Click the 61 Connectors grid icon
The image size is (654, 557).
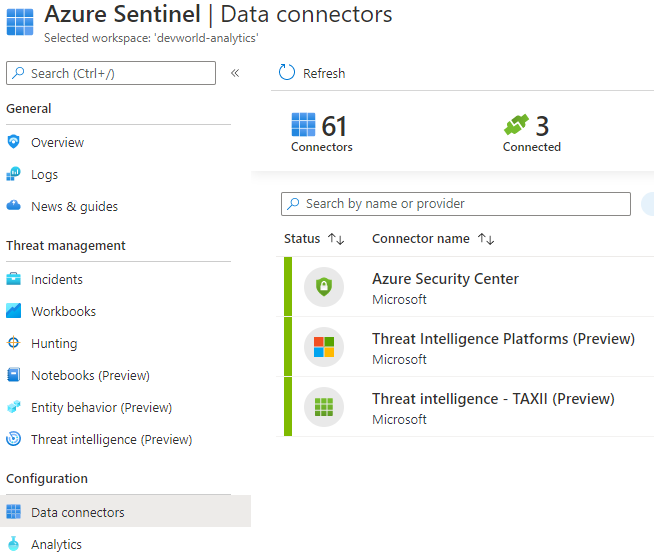[x=303, y=125]
